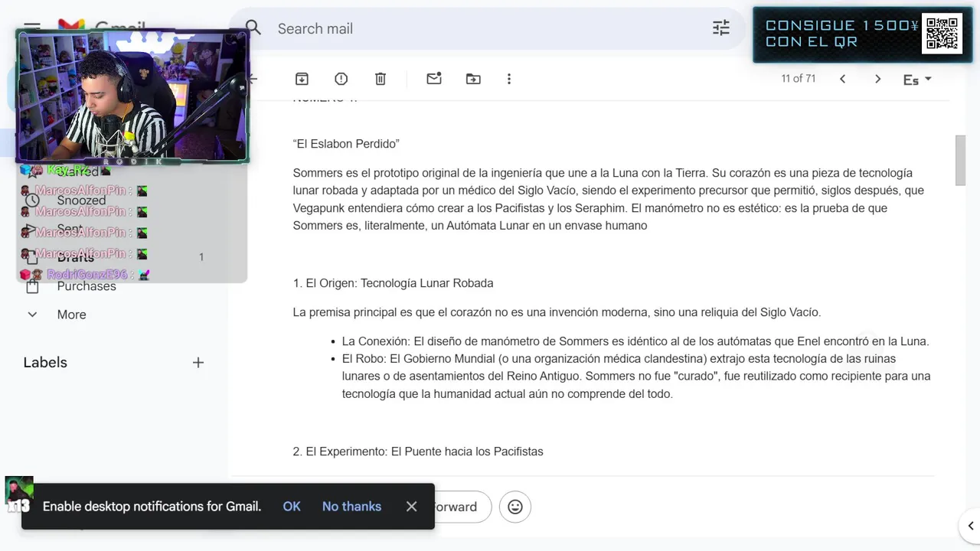Click the vertical scrollbar of the email
This screenshot has width=980, height=551.
[x=961, y=160]
